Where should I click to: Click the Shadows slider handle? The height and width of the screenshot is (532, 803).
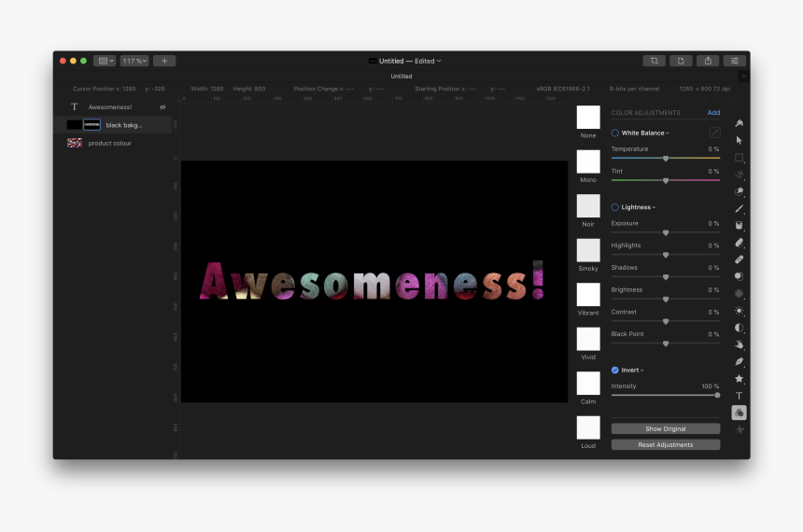tap(666, 277)
